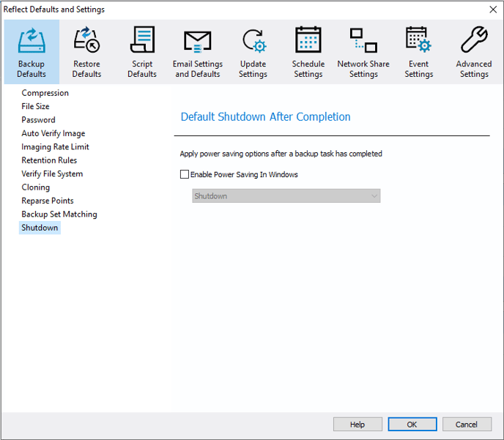Cancel the settings dialog
The height and width of the screenshot is (440, 504).
tap(467, 425)
